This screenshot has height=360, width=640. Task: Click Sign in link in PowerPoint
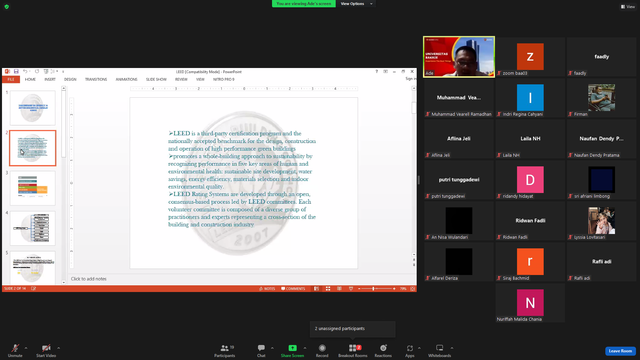(410, 78)
